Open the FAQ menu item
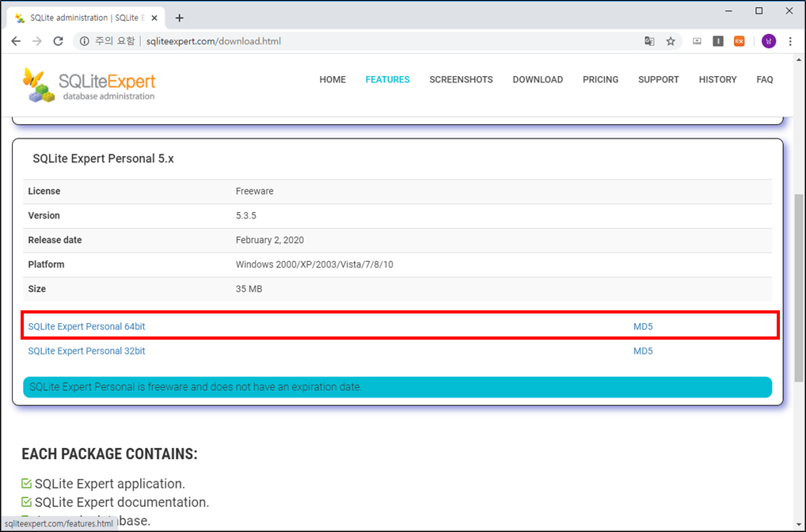Viewport: 806px width, 532px height. coord(764,80)
